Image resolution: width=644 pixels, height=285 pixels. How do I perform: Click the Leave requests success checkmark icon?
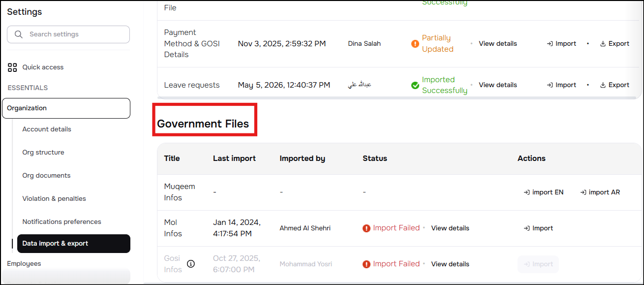(x=415, y=85)
